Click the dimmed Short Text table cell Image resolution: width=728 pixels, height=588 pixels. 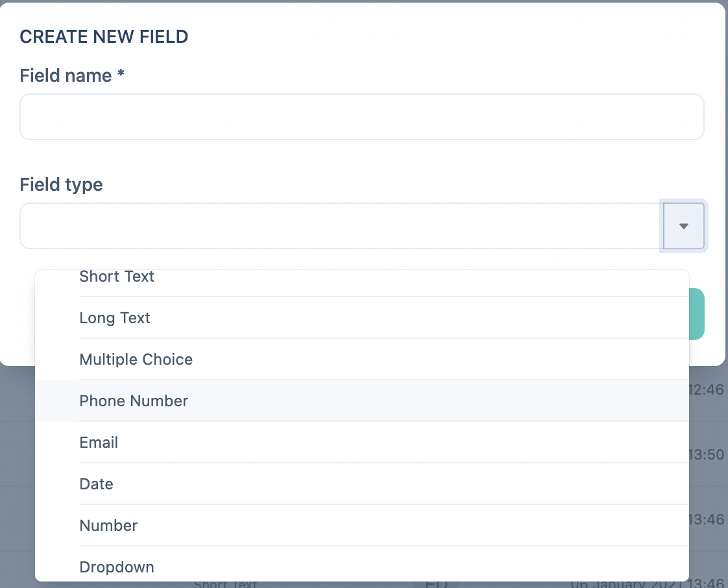point(225,584)
